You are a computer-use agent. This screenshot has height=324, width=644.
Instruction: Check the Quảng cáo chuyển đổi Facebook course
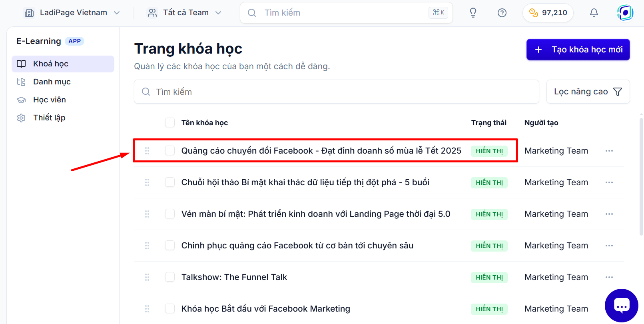click(x=170, y=150)
